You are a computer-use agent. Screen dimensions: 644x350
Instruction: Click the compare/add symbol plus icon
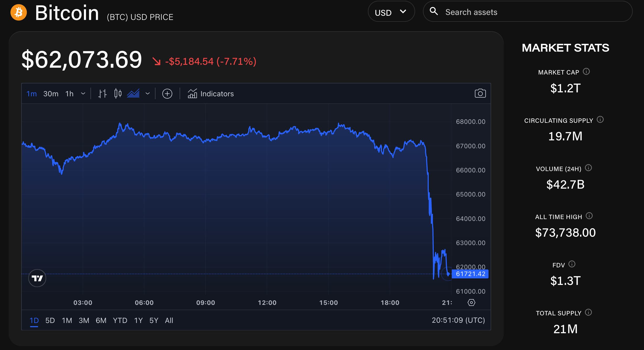point(167,94)
